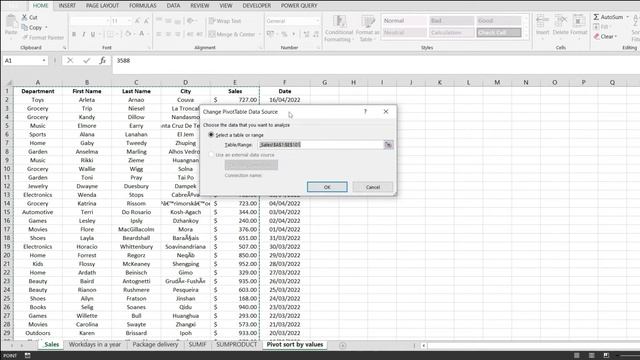Open Format as Table gallery
This screenshot has height=360, width=640.
click(367, 28)
